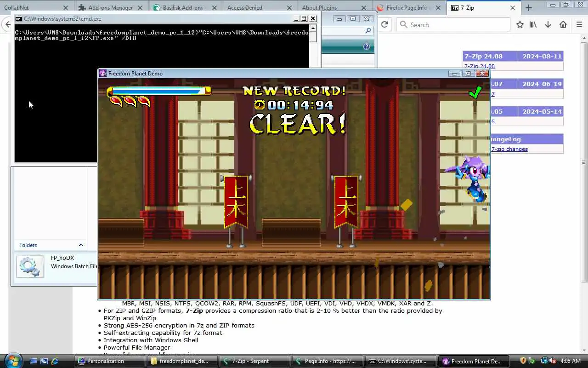Close the CollabNet tab
This screenshot has width=588, height=368.
coord(65,8)
